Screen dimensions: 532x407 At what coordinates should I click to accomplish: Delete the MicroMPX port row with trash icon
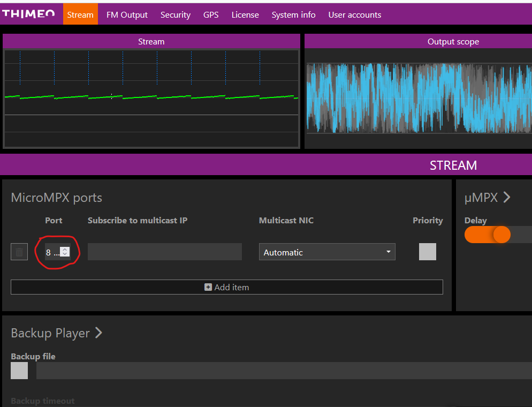tap(19, 252)
